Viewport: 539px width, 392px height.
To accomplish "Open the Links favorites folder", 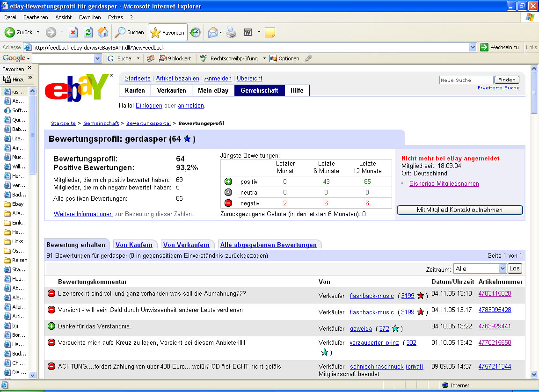I will pyautogui.click(x=14, y=241).
